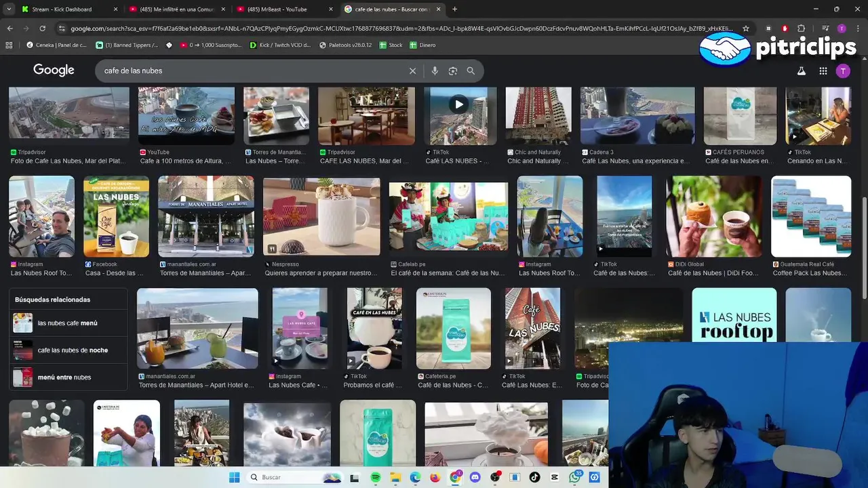Viewport: 868px width, 488px height.
Task: Bookmark this page with the star icon
Action: pyautogui.click(x=746, y=28)
